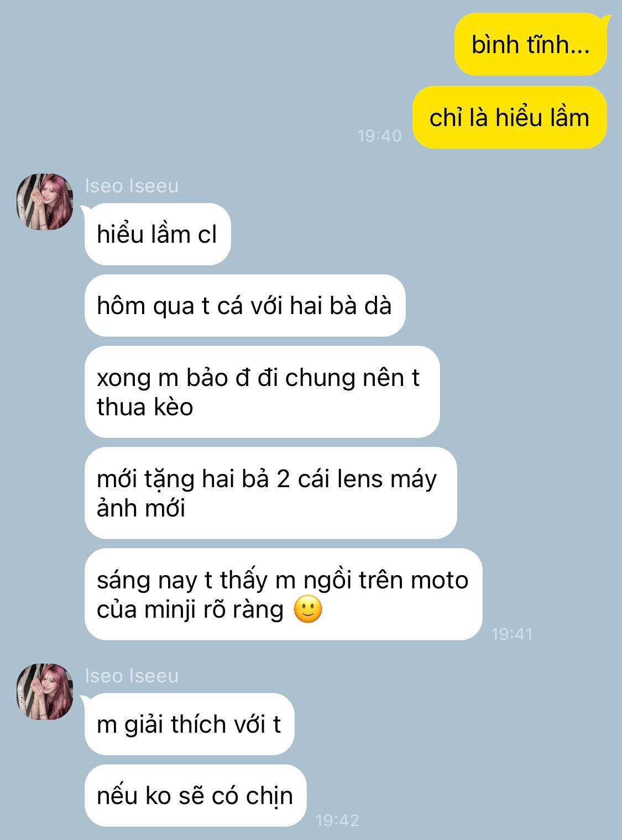Select the yellow 'chỉ là hiểu lầm' bubble
This screenshot has width=622, height=840.
click(x=509, y=118)
